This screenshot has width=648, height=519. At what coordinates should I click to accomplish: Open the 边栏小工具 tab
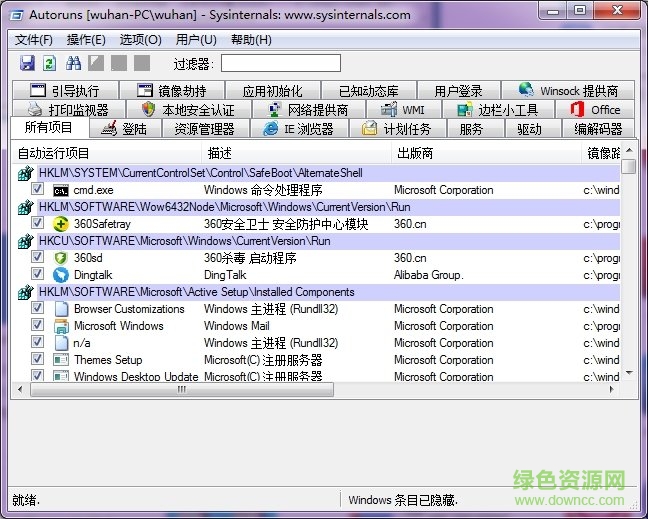coord(498,110)
